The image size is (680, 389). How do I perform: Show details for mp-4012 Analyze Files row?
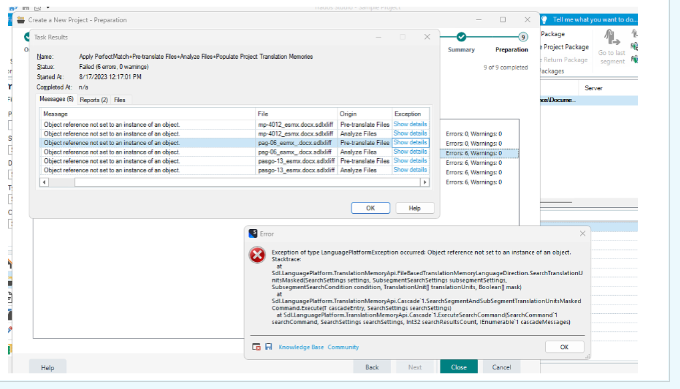(410, 133)
